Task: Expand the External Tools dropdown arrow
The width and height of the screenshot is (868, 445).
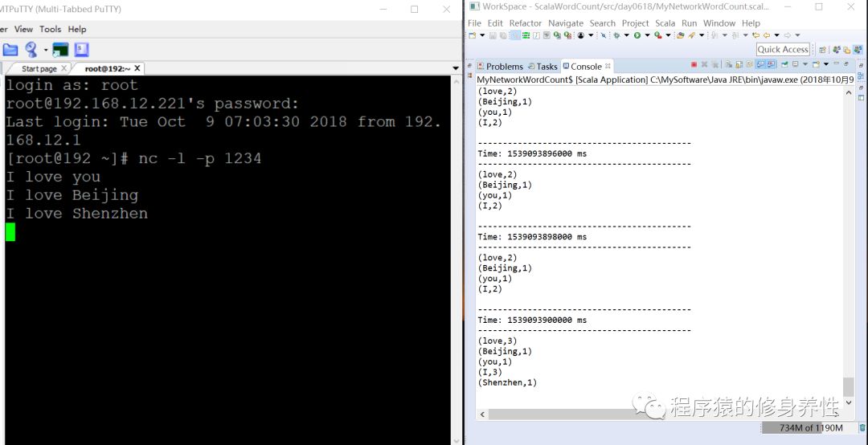Action: [x=668, y=35]
